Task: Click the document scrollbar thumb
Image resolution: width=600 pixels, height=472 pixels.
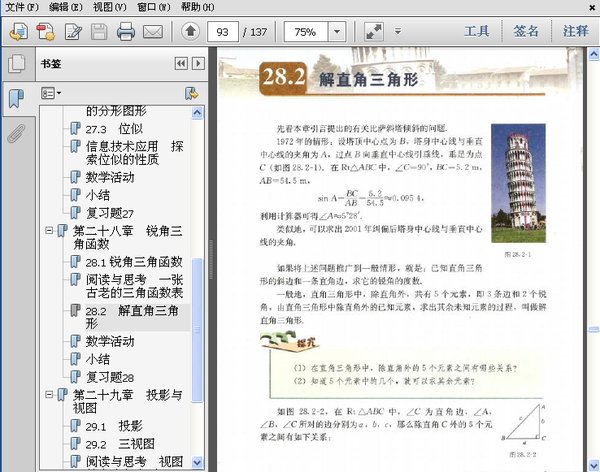Action: (594, 330)
